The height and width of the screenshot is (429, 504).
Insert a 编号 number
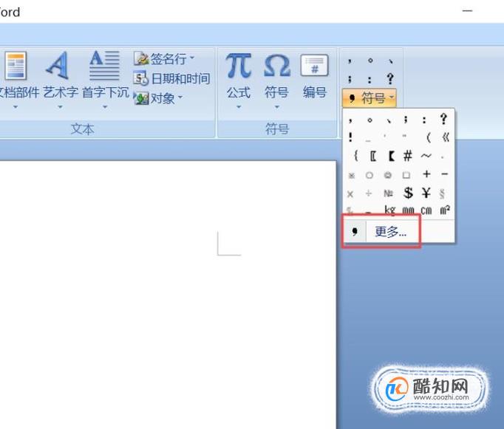(x=315, y=77)
